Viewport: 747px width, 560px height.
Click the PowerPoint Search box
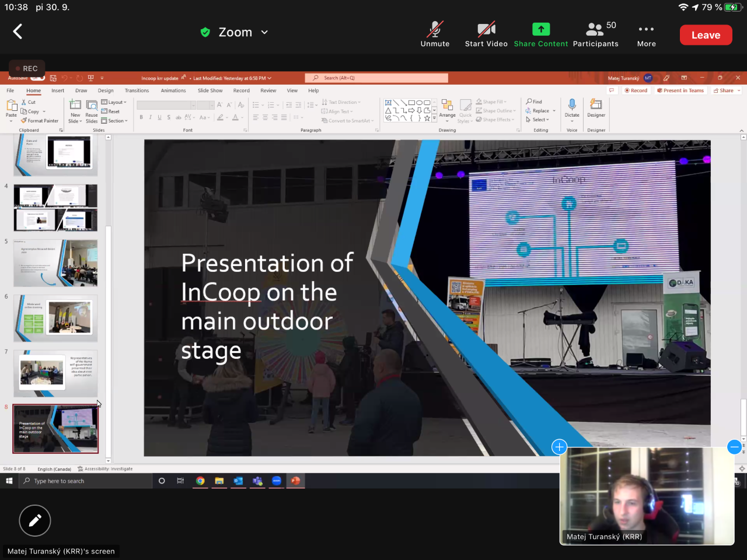376,78
